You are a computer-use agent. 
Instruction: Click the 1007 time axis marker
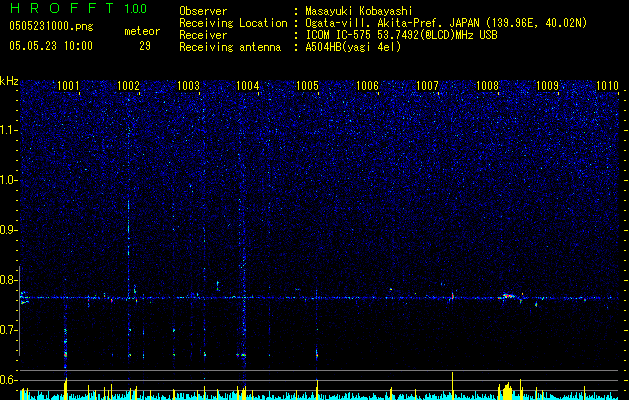point(427,85)
